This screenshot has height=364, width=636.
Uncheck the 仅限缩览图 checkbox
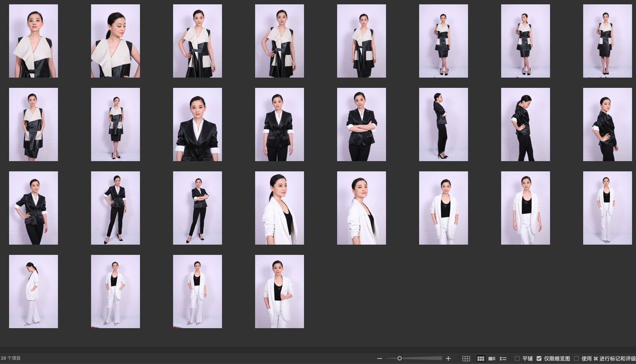tap(539, 358)
